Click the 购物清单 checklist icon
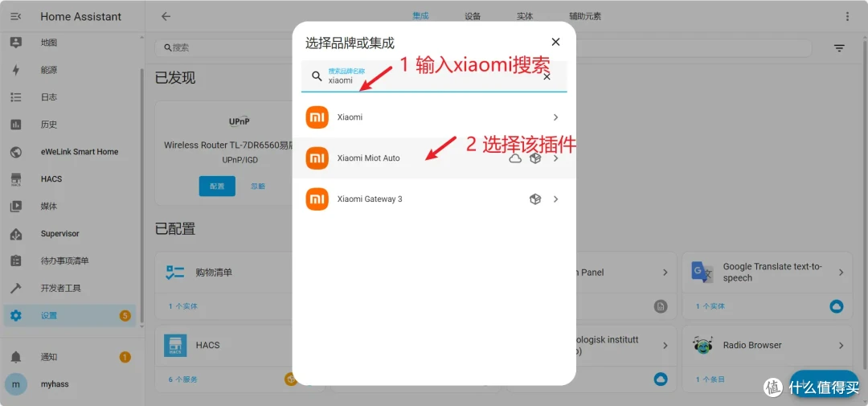 [175, 273]
